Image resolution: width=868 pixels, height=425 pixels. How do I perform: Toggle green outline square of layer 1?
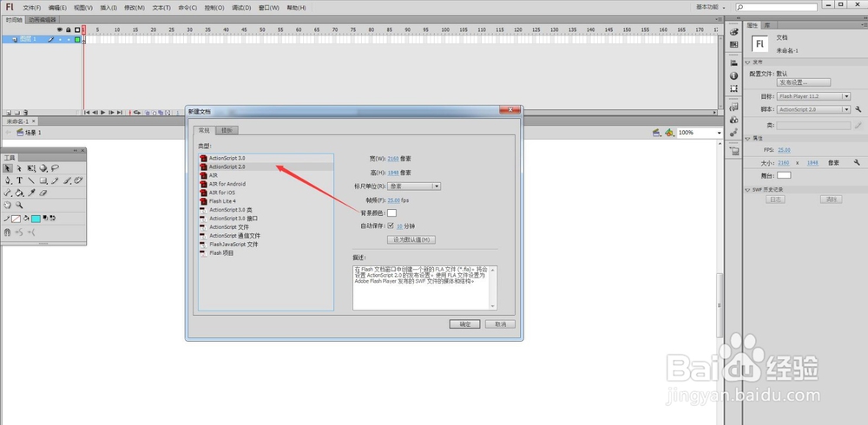click(x=77, y=39)
